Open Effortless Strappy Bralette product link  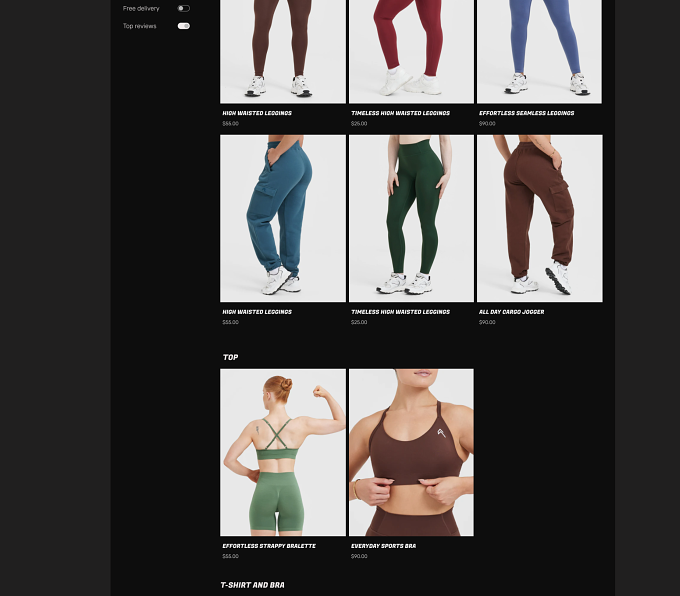269,546
